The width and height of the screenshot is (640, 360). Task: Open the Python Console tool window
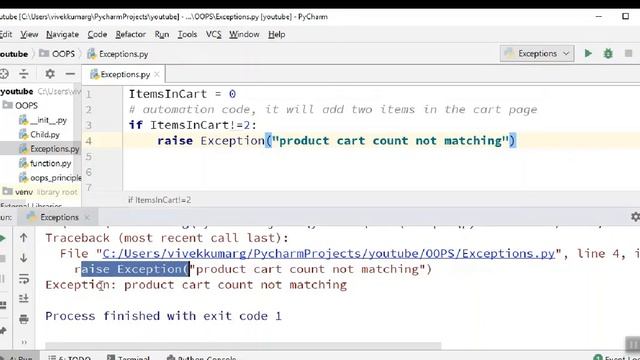[x=202, y=357]
